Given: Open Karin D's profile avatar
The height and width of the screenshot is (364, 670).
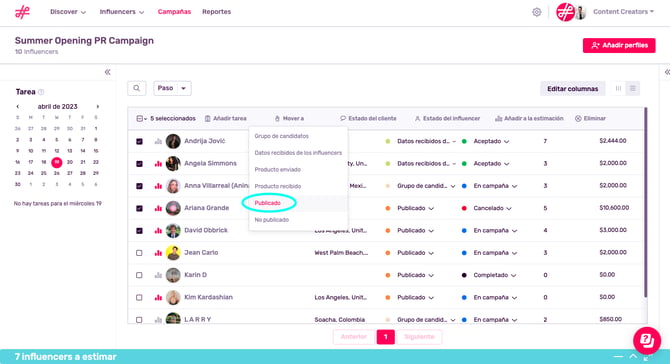Looking at the screenshot, I should pos(173,275).
